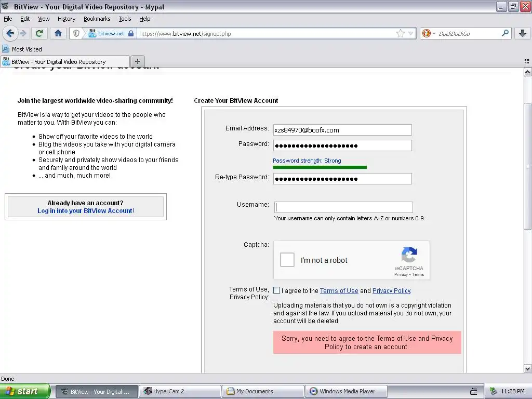Screen dimensions: 532x399
Task: Click the Password field
Action: (342, 145)
